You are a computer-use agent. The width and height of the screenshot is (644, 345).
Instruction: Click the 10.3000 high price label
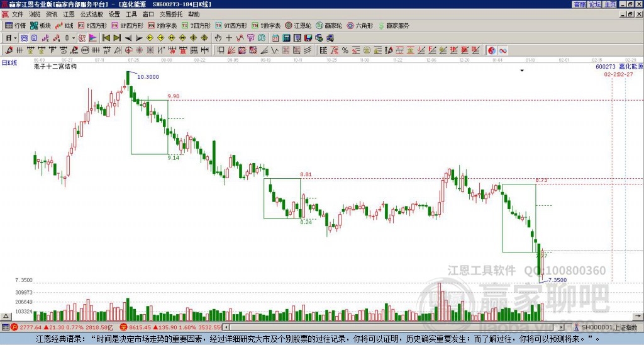click(148, 77)
